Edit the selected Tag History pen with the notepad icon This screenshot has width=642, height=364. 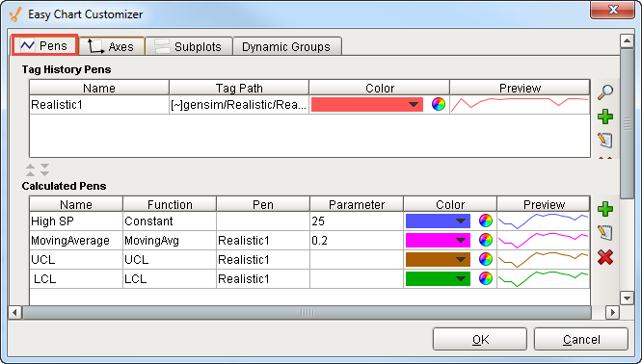pyautogui.click(x=605, y=140)
